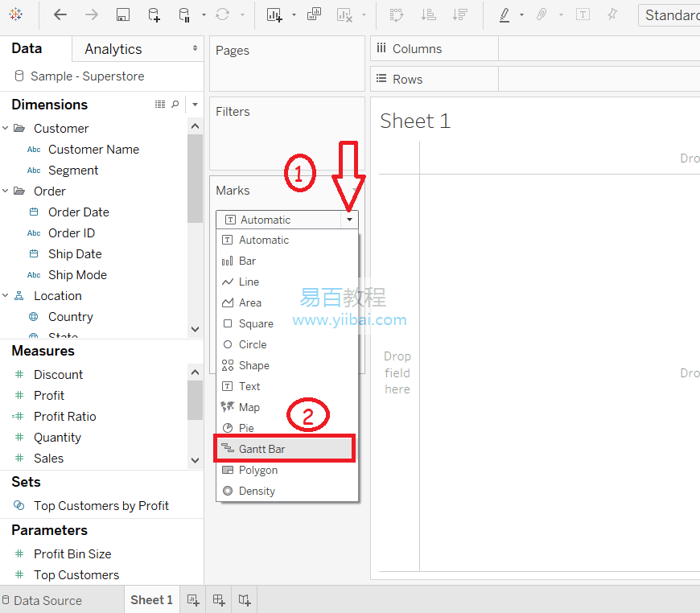The width and height of the screenshot is (700, 613).
Task: Collapse the Customer folder
Action: pyautogui.click(x=6, y=128)
